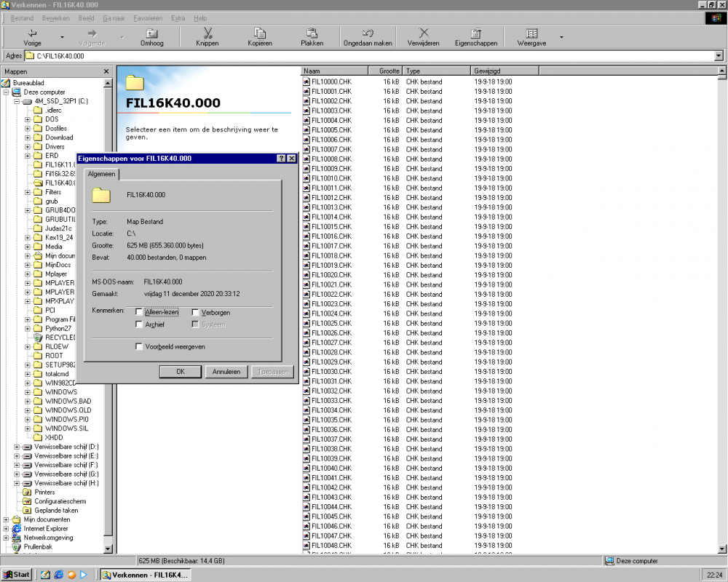728x582 pixels.
Task: Click the Ongedaan maken (Undo) toolbar icon
Action: click(368, 33)
